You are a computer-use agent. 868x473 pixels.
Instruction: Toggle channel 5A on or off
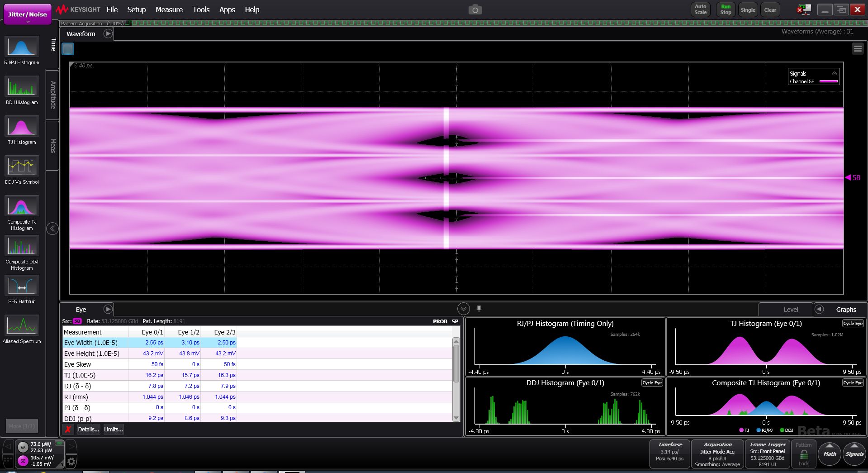23,448
